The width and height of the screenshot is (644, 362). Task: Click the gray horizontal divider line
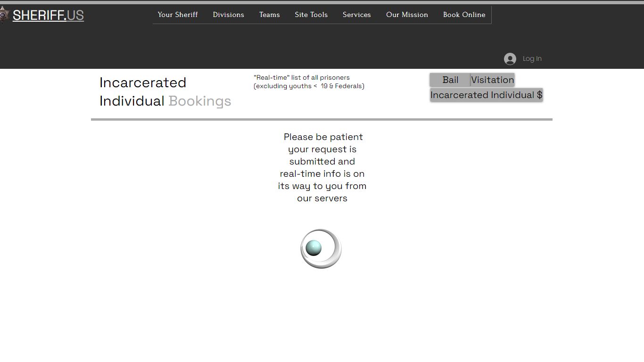[322, 120]
